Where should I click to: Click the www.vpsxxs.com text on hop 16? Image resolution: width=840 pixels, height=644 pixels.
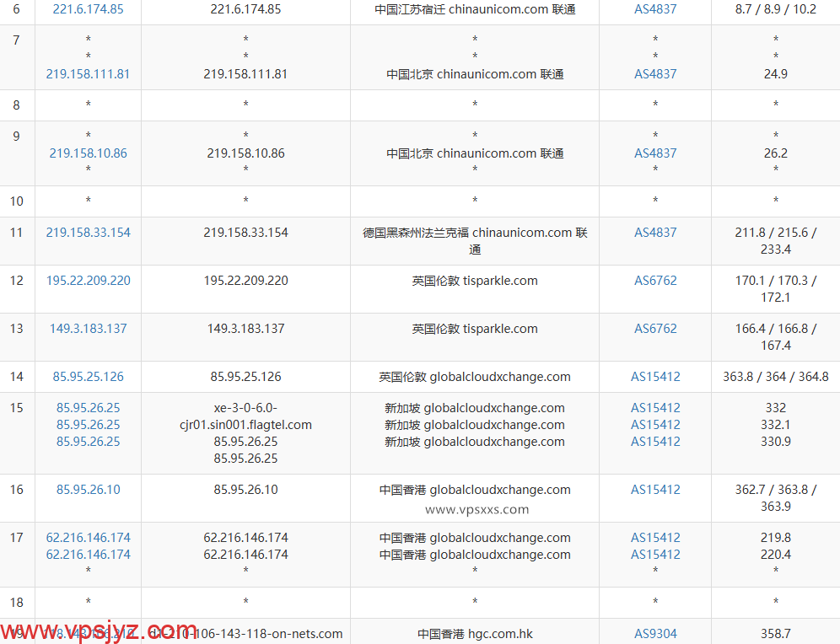click(x=474, y=509)
